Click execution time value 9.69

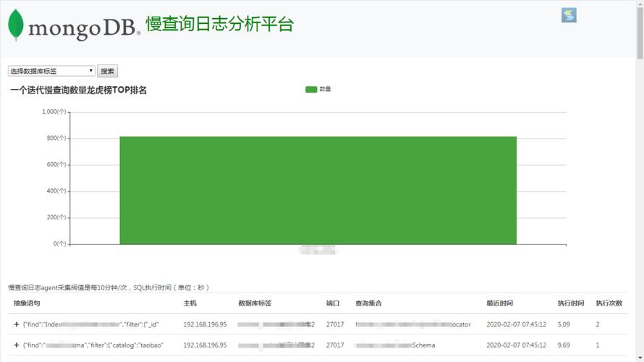click(564, 345)
